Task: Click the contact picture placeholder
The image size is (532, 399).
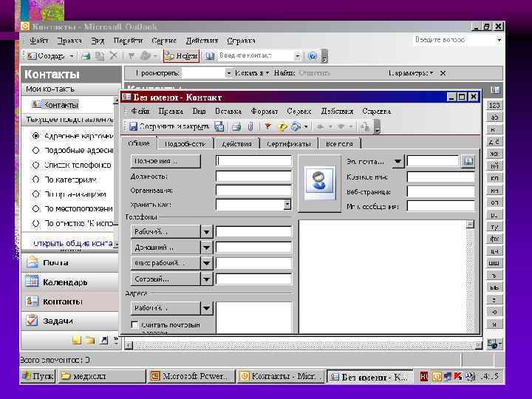Action: (319, 183)
